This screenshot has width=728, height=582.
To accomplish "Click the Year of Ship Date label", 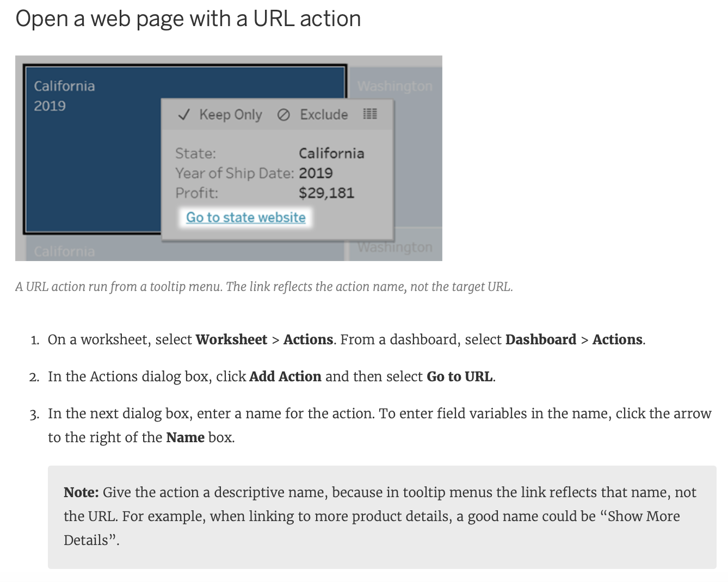I will pos(234,173).
